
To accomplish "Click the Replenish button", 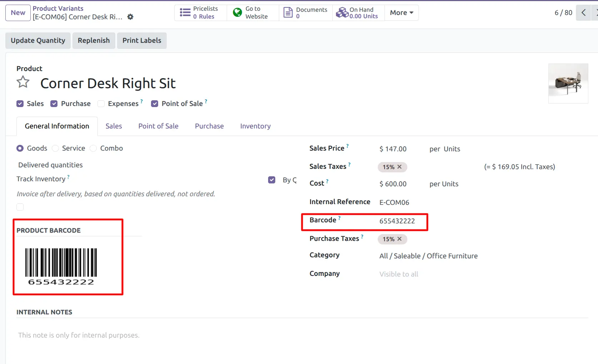I will (x=94, y=40).
